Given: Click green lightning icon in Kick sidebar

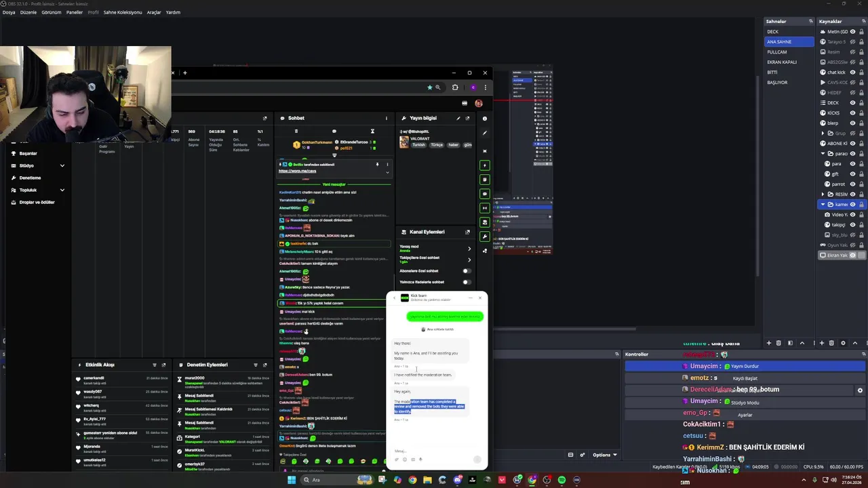Looking at the screenshot, I should pyautogui.click(x=484, y=165).
